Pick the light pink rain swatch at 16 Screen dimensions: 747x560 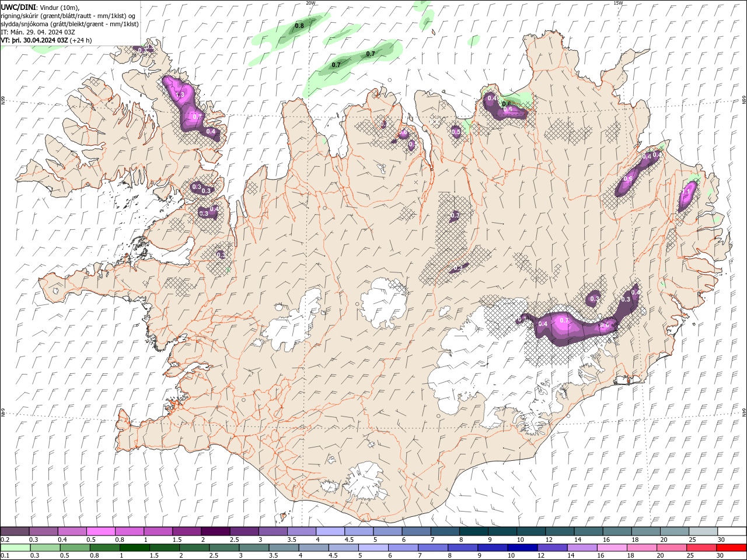(612, 548)
